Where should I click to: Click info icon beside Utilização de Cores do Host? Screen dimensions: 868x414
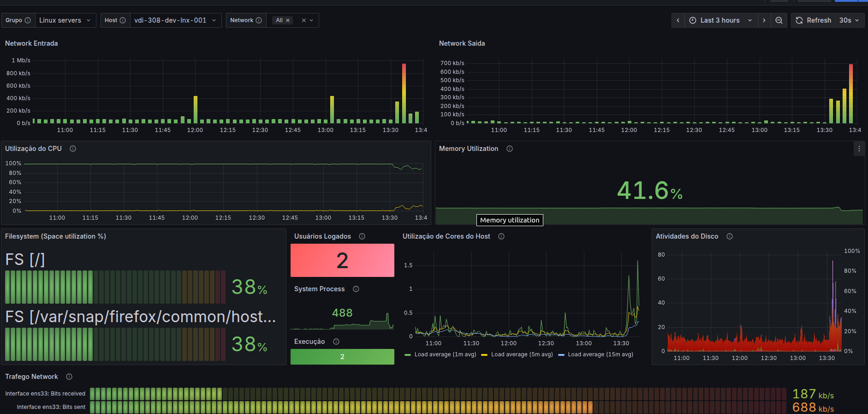pos(501,236)
